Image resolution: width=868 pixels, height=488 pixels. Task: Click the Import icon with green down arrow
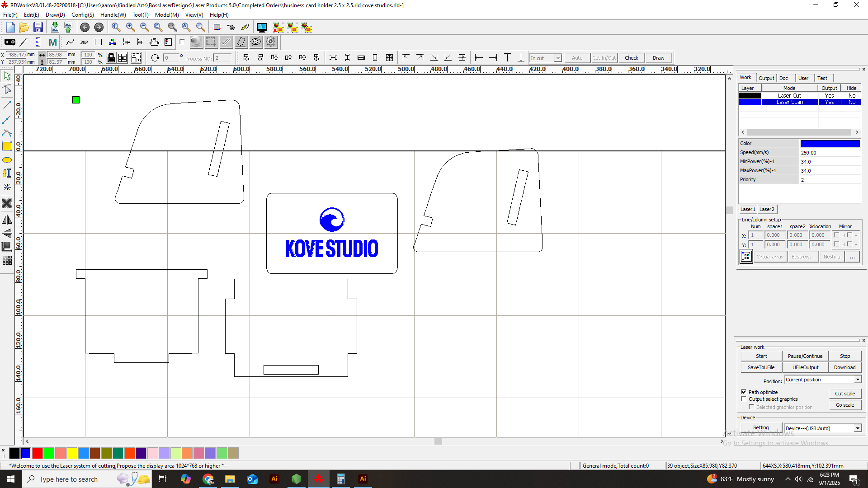pos(55,28)
